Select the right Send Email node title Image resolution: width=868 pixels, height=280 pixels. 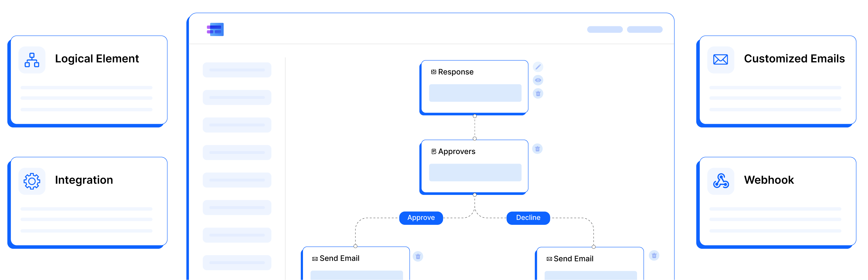pos(574,259)
